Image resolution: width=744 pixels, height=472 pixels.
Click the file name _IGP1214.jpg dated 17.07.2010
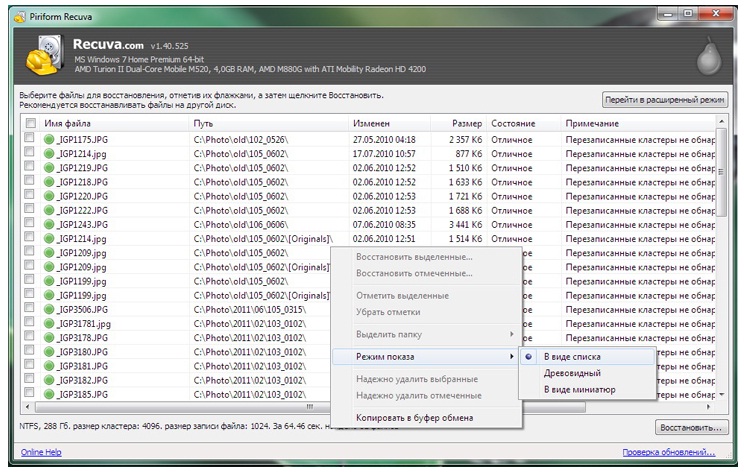82,154
